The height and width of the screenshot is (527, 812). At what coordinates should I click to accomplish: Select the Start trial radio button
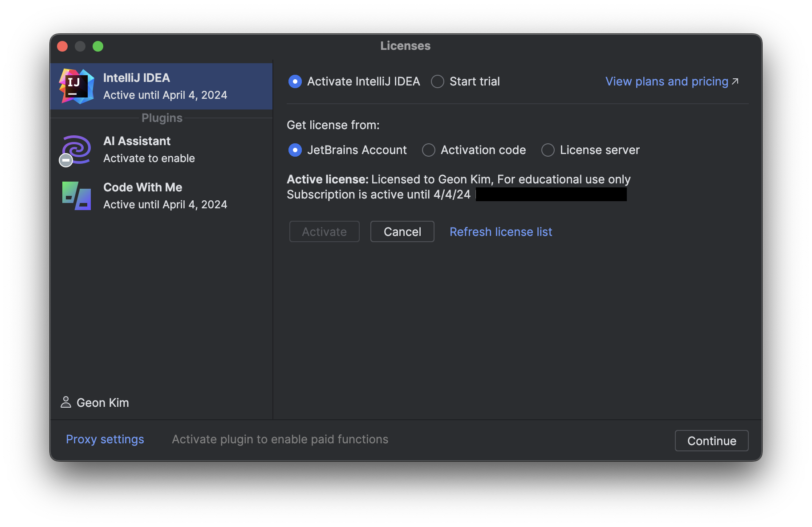(438, 81)
